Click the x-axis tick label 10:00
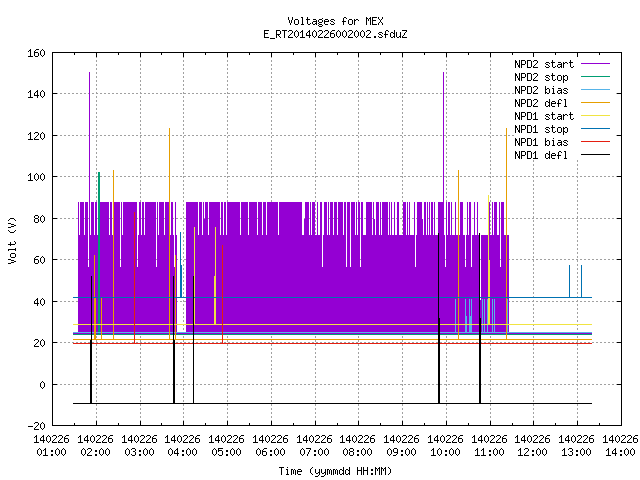Image resolution: width=640 pixels, height=480 pixels. [446, 452]
